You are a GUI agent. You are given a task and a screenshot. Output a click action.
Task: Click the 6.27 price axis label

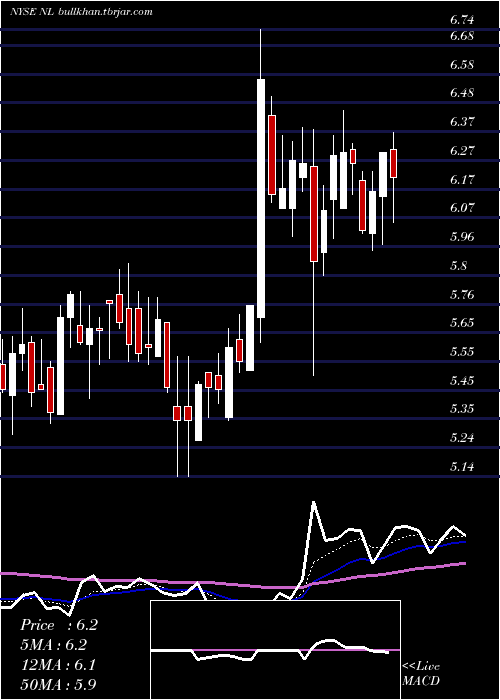click(x=462, y=151)
